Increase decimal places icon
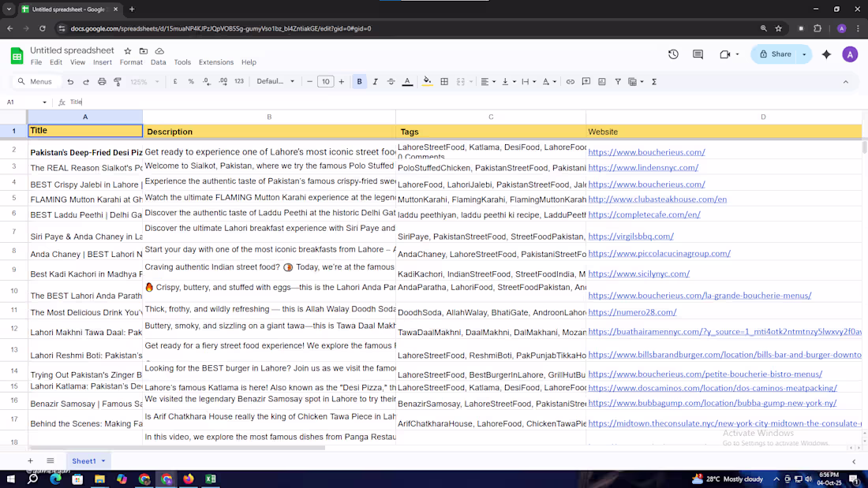The height and width of the screenshot is (488, 868). (x=223, y=82)
